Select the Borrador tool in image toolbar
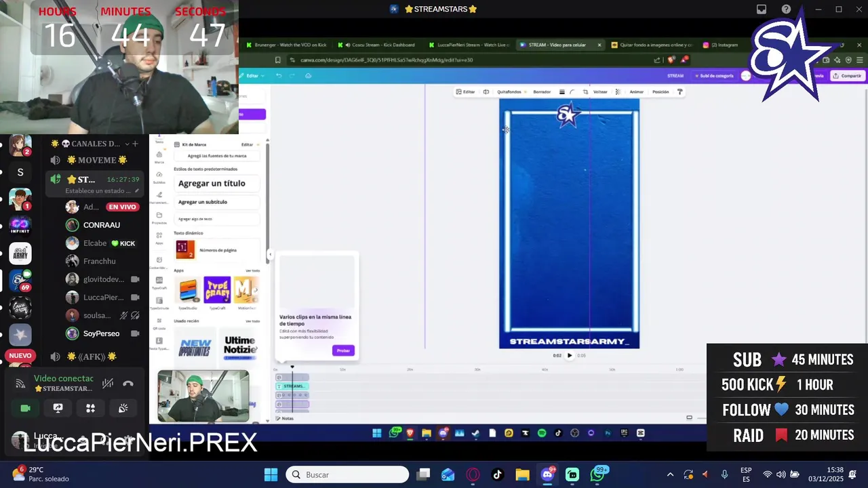 542,91
